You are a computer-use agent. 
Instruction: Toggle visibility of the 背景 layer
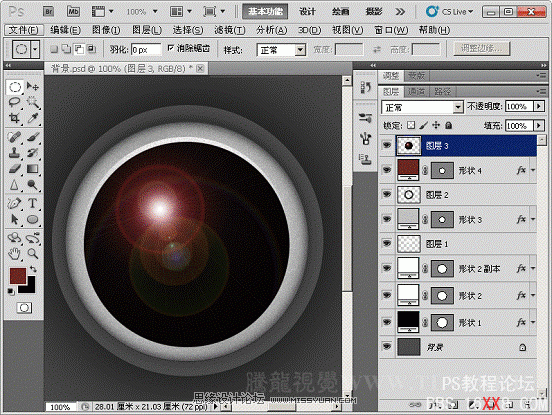[387, 346]
